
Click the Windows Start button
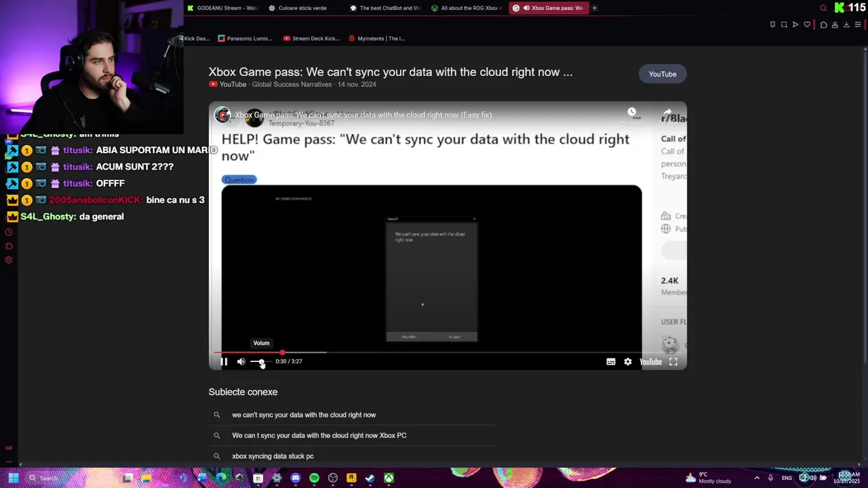pos(13,478)
